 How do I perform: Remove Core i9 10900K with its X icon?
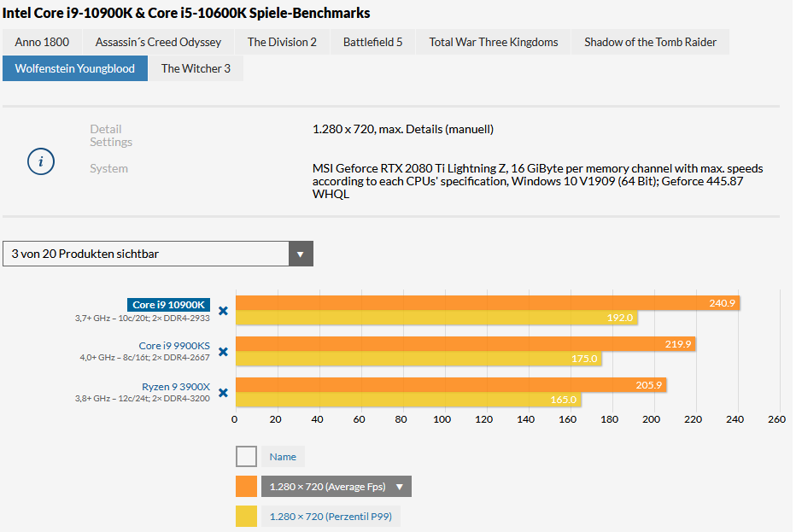(223, 311)
